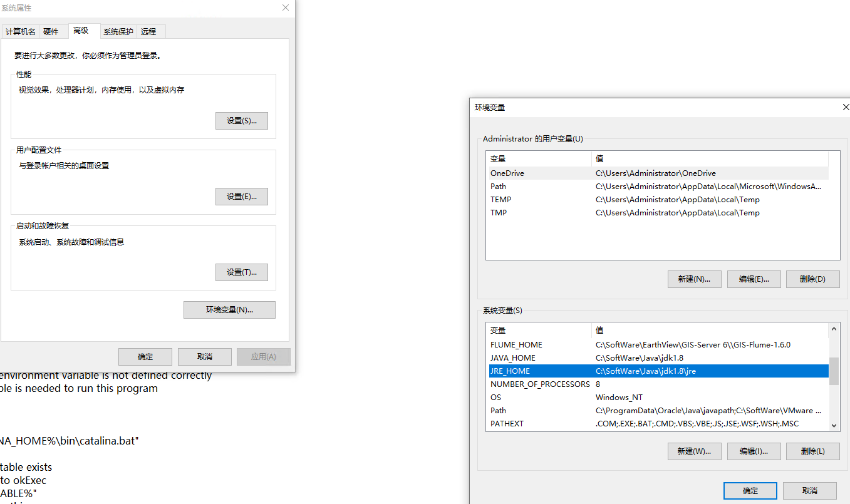Viewport: 850px width, 504px height.
Task: Select the OS system variable row
Action: 657,398
